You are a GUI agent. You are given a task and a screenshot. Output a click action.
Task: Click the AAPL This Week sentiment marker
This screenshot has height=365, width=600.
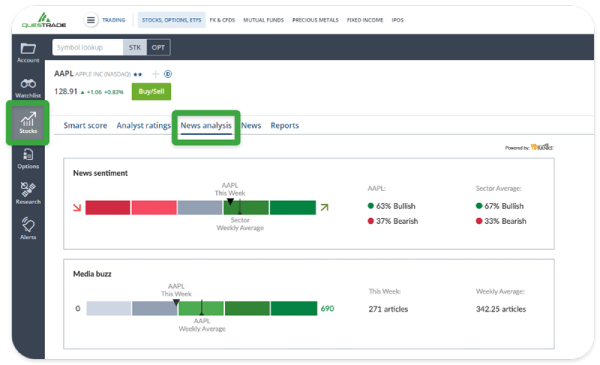point(230,201)
